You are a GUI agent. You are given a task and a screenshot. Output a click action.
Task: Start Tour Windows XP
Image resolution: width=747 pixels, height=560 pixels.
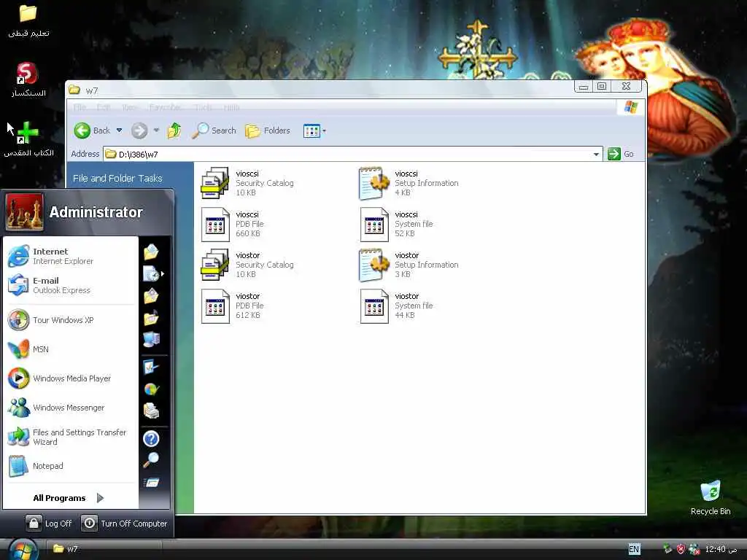(71, 320)
